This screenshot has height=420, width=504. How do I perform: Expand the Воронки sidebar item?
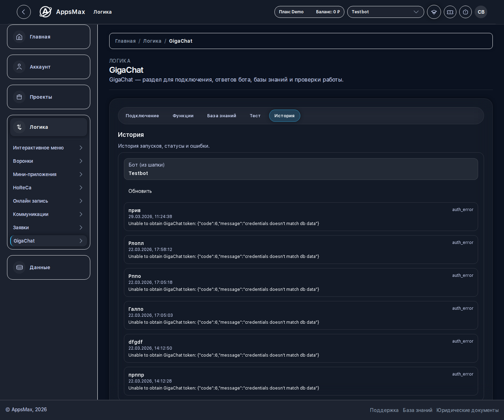tap(49, 161)
